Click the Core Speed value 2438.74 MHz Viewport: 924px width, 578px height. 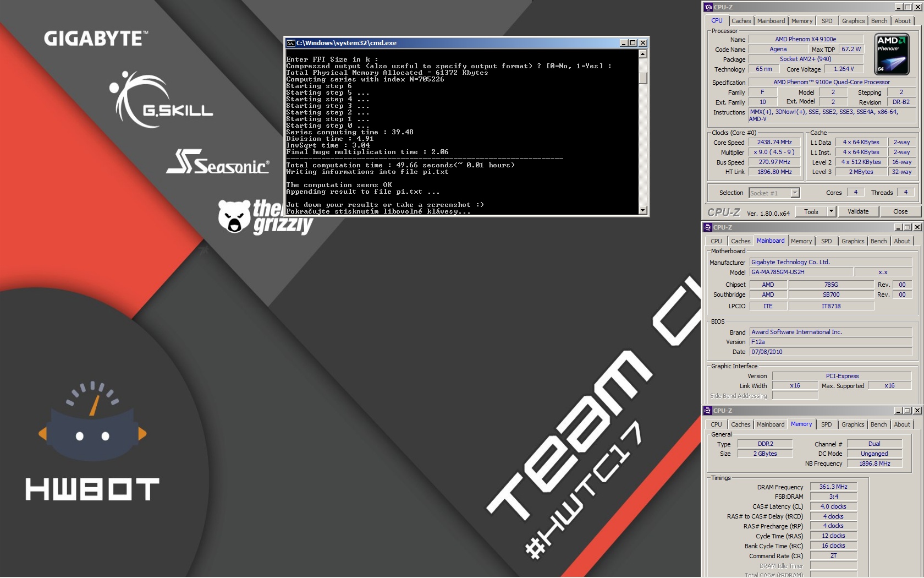[774, 142]
